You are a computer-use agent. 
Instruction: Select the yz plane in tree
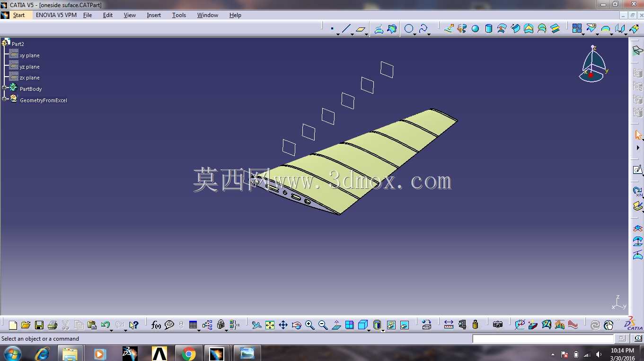point(29,67)
